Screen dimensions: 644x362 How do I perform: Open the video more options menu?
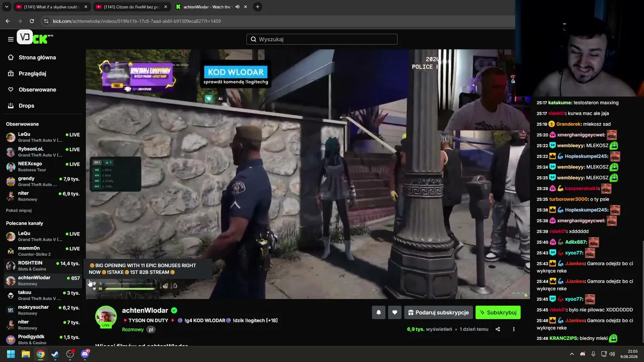pos(514,329)
